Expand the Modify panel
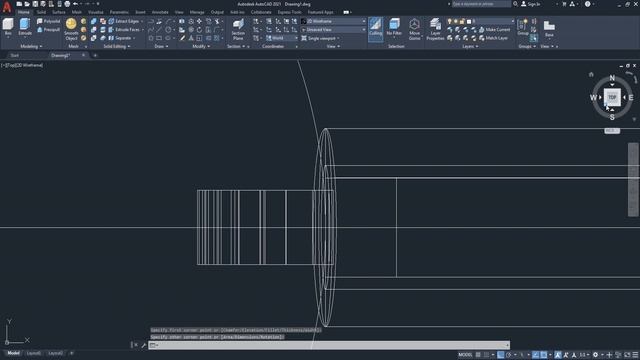Viewport: 640px width, 360px height. click(x=201, y=47)
